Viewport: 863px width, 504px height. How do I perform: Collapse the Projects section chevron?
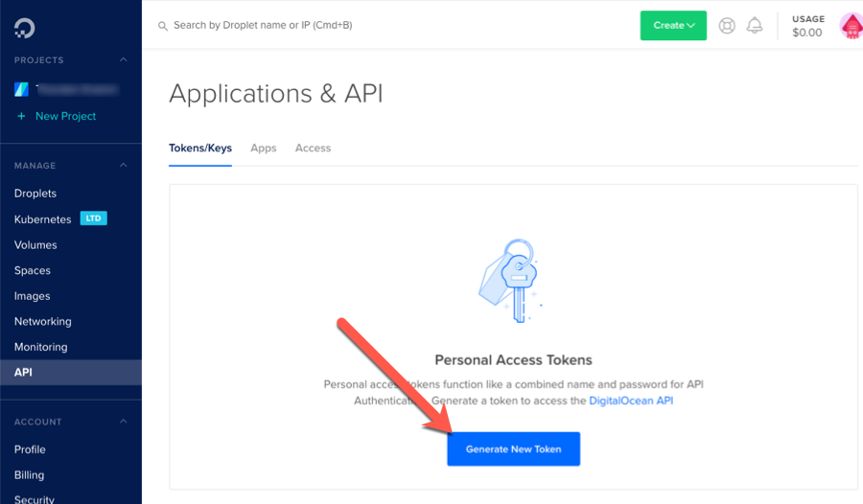(124, 59)
